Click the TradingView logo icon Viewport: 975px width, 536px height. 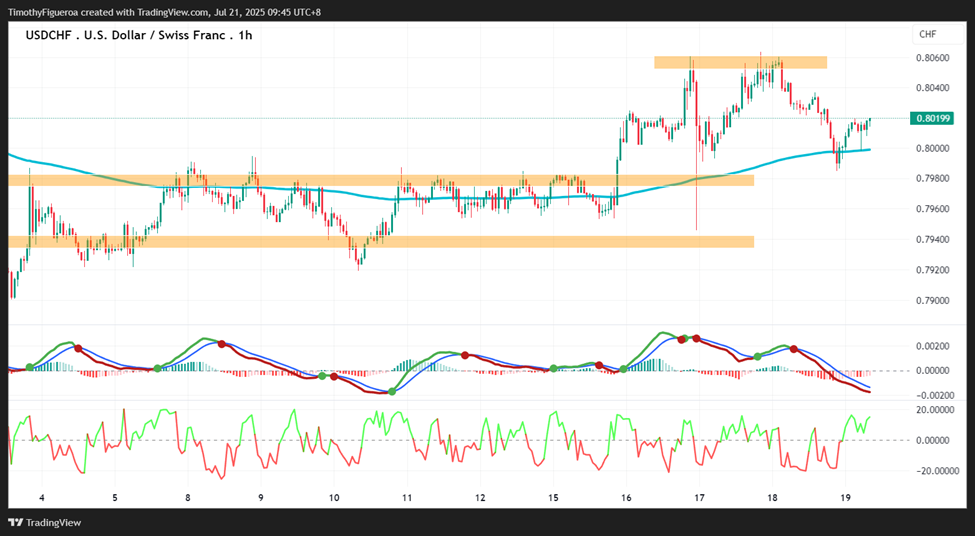click(16, 523)
